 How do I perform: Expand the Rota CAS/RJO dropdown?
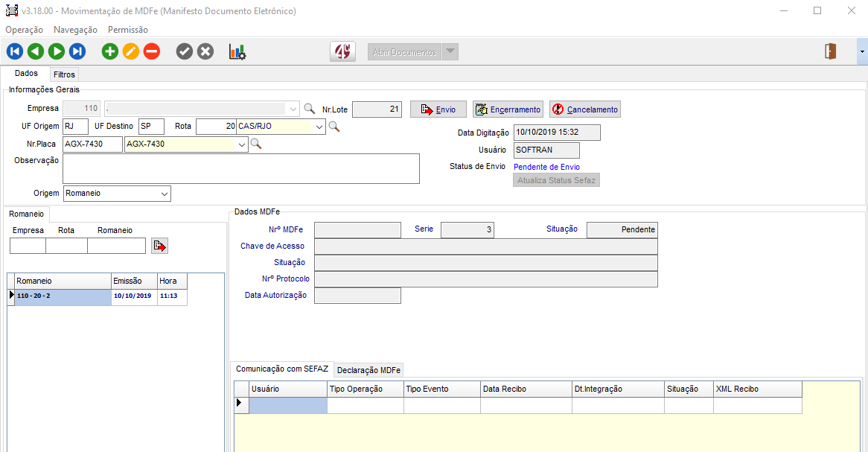(x=319, y=127)
